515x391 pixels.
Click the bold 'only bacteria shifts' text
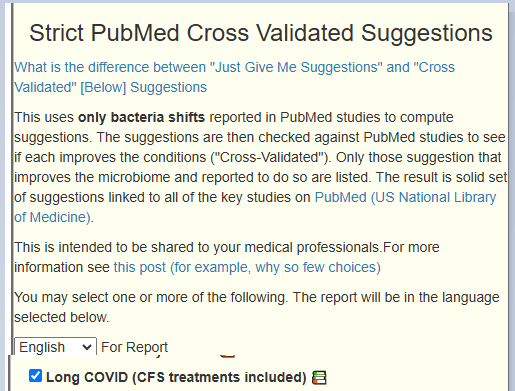(x=141, y=117)
